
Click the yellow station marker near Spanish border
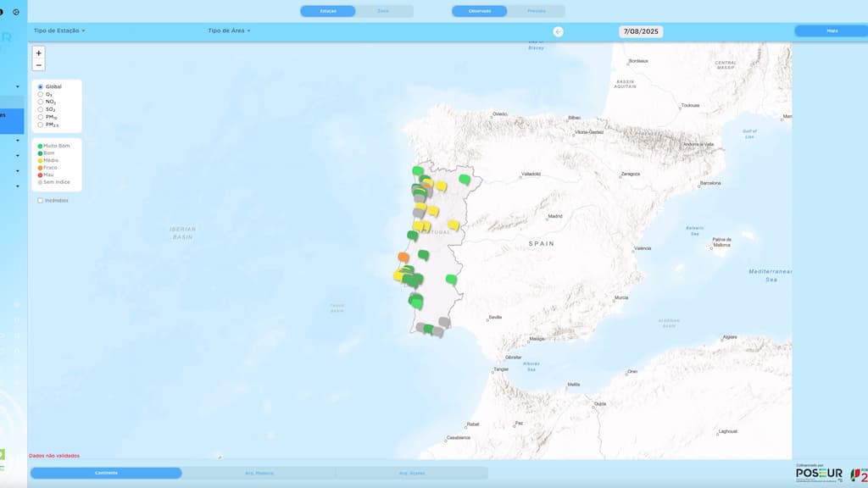453,225
